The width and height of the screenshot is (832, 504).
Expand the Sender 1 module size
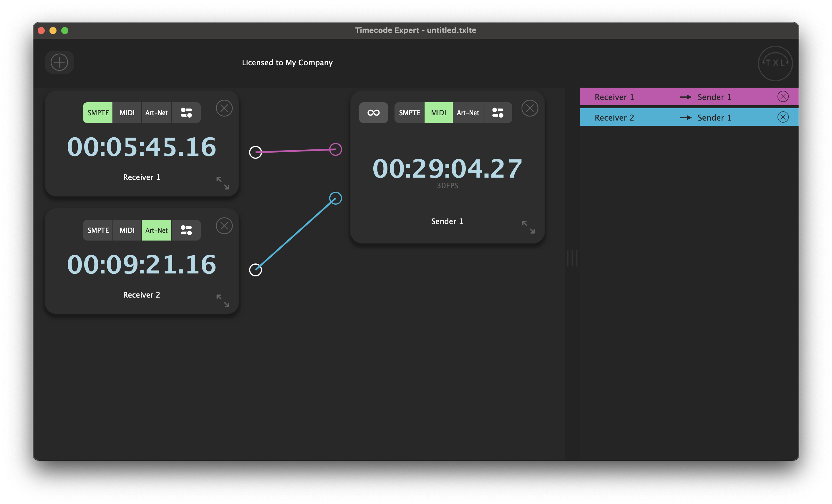[x=528, y=227]
